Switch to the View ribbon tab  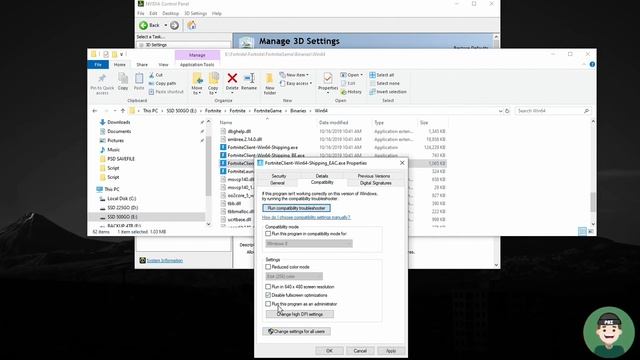(x=163, y=64)
